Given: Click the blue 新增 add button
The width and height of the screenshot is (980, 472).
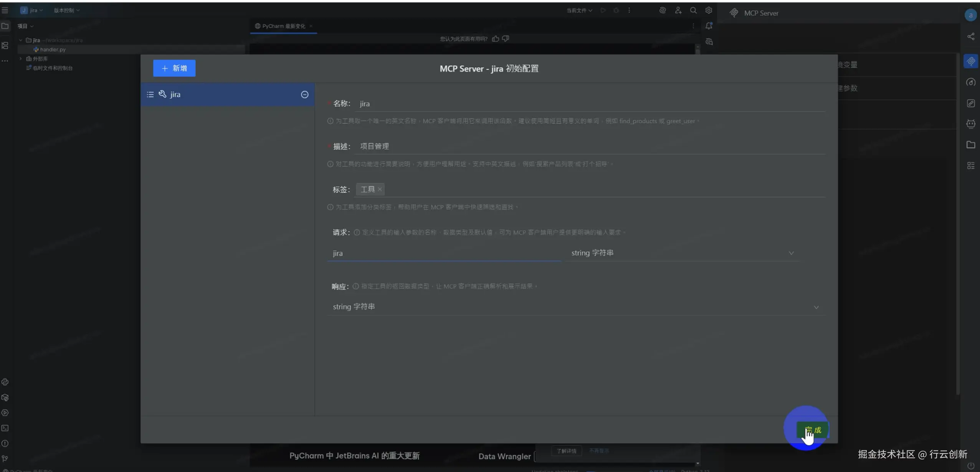Looking at the screenshot, I should point(174,68).
